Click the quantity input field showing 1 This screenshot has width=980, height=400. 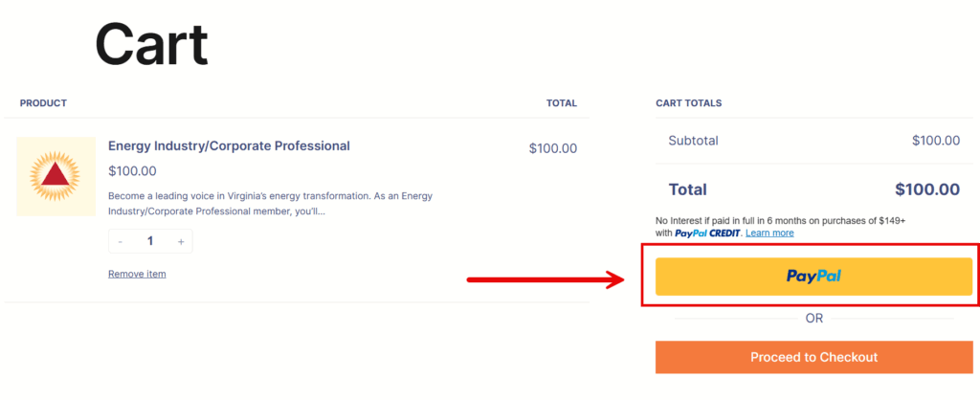pos(150,241)
